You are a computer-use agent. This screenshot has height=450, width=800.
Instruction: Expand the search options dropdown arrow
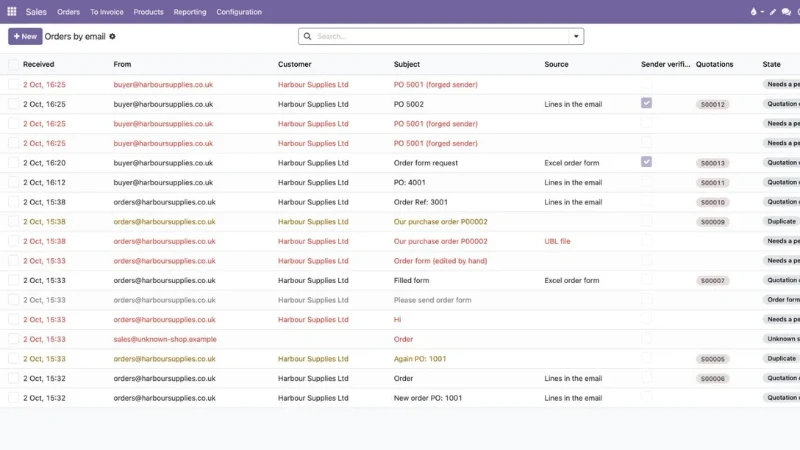(576, 36)
